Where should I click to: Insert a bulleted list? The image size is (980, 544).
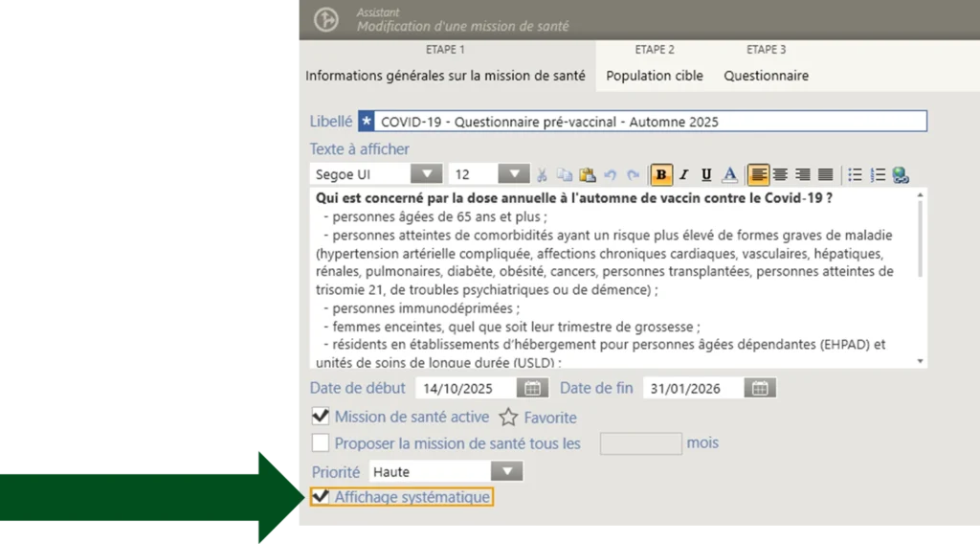(x=855, y=174)
